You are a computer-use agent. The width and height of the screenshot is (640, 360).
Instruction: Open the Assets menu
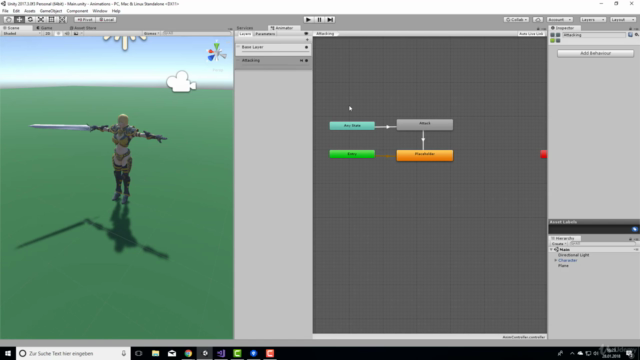(30, 11)
